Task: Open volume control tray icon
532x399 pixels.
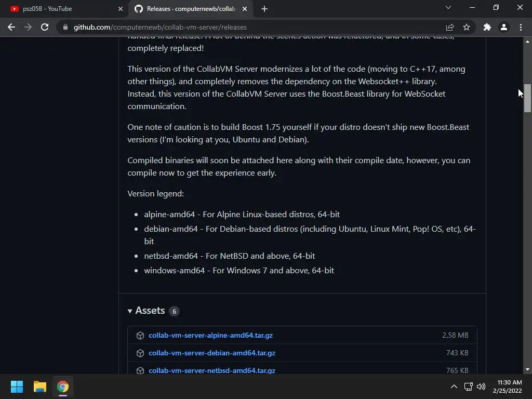Action: click(481, 387)
